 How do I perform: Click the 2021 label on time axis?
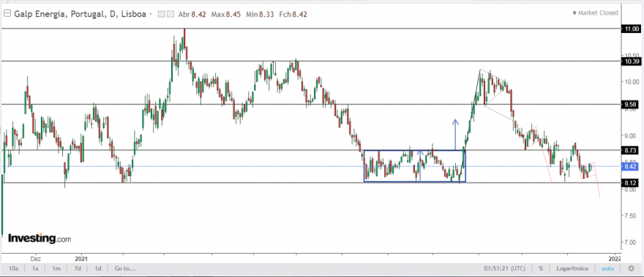(81, 259)
